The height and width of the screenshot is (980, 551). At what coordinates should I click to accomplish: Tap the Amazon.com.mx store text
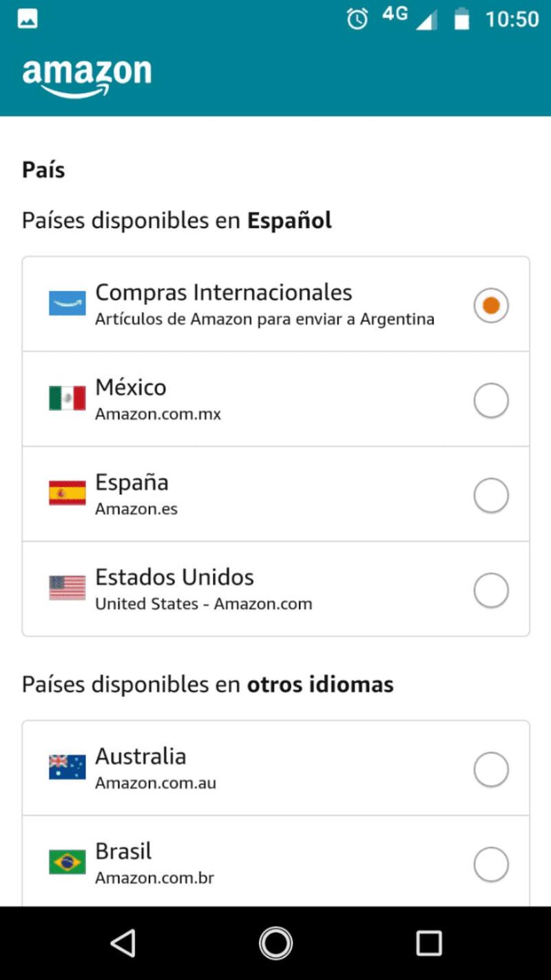(x=158, y=414)
